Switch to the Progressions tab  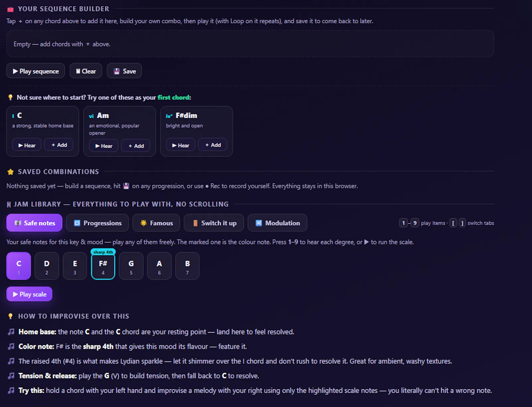97,223
